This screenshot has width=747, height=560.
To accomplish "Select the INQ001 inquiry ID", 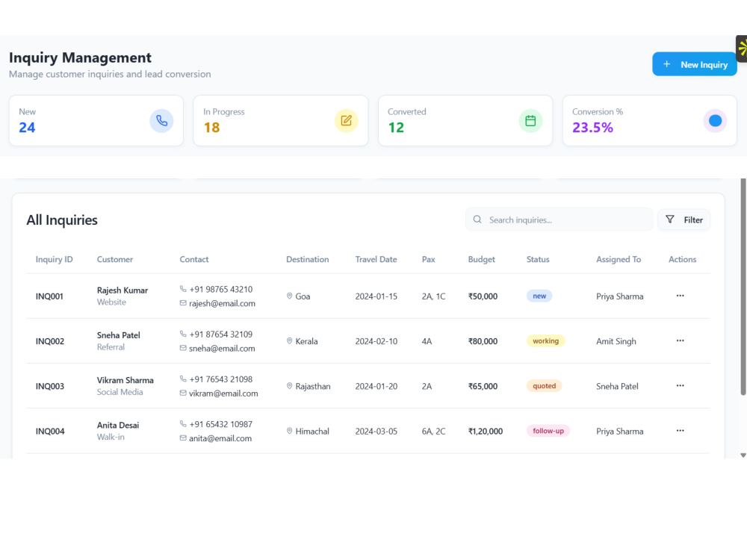I will pyautogui.click(x=49, y=296).
